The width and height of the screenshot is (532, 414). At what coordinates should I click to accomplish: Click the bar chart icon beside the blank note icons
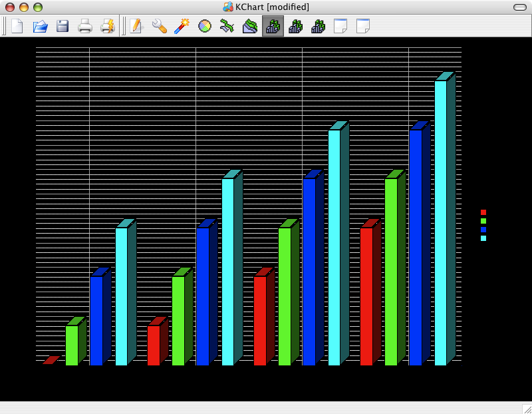(x=318, y=26)
